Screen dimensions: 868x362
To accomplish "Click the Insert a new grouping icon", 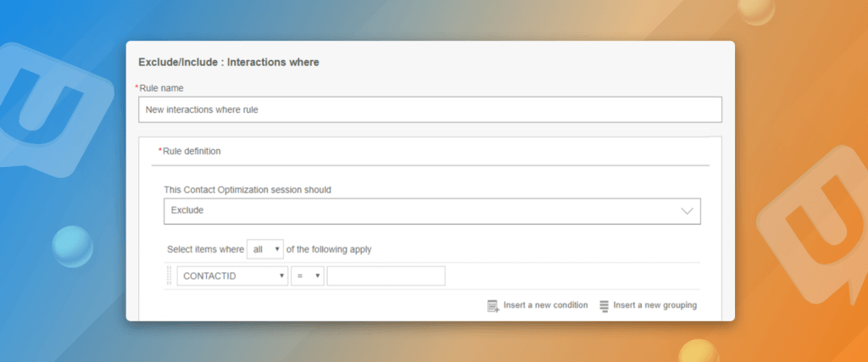I will [x=604, y=306].
